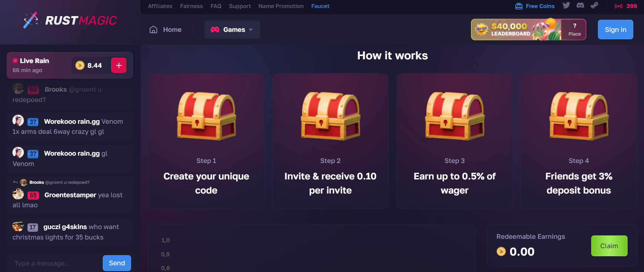Click the 0.00 earnings value
The height and width of the screenshot is (272, 644).
coord(522,252)
